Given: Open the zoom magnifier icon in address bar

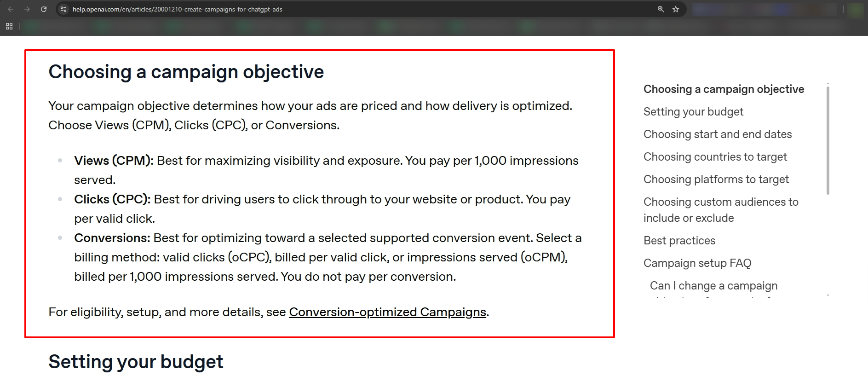Looking at the screenshot, I should click(x=661, y=9).
